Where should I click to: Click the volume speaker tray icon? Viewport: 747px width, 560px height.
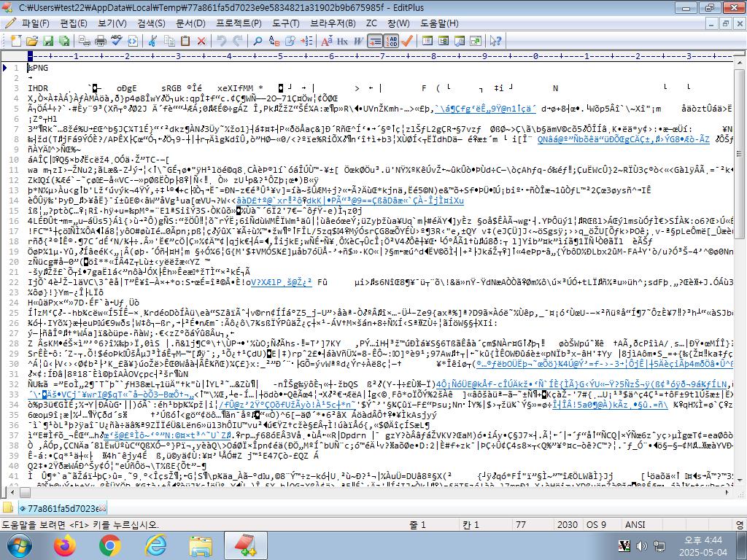point(642,545)
